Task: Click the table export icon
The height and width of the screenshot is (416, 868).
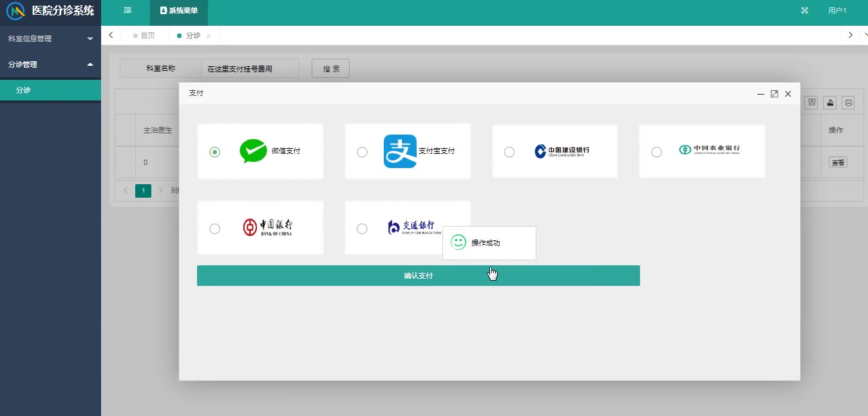Action: coord(831,102)
